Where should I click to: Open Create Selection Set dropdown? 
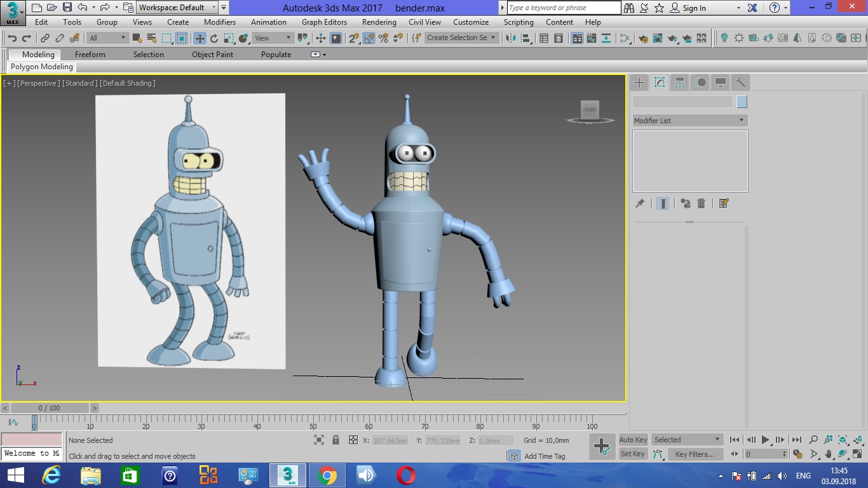pyautogui.click(x=461, y=38)
